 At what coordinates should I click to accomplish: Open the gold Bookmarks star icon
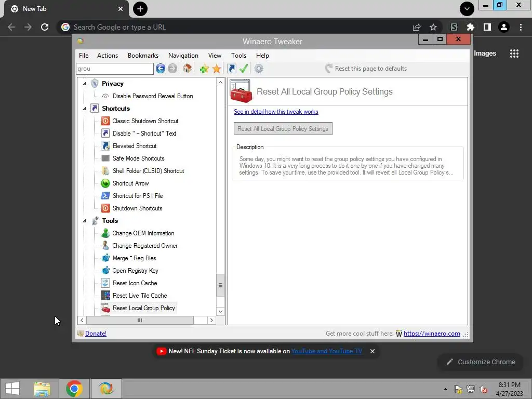click(217, 69)
